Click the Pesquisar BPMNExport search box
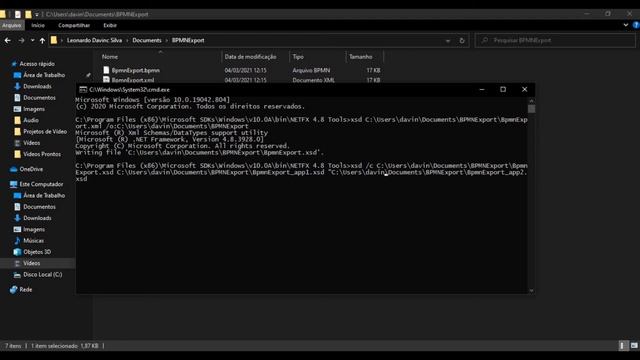 [x=555, y=40]
